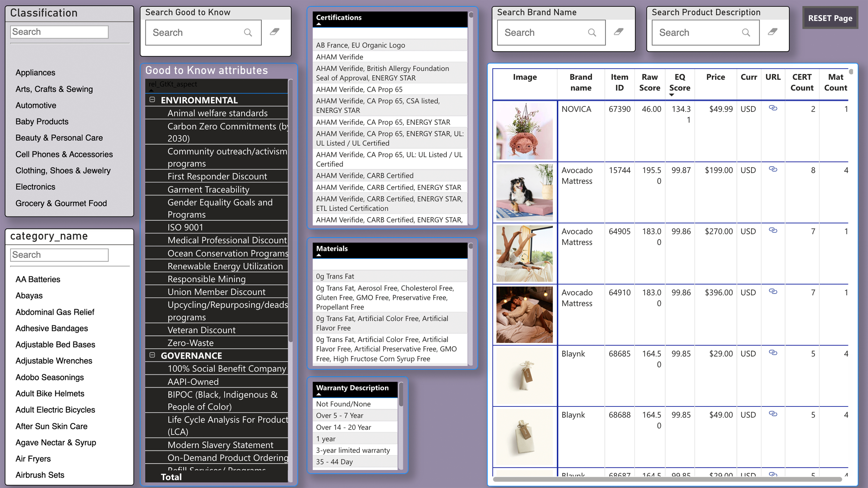Select the AHAM Verifide certification filter

click(x=339, y=57)
